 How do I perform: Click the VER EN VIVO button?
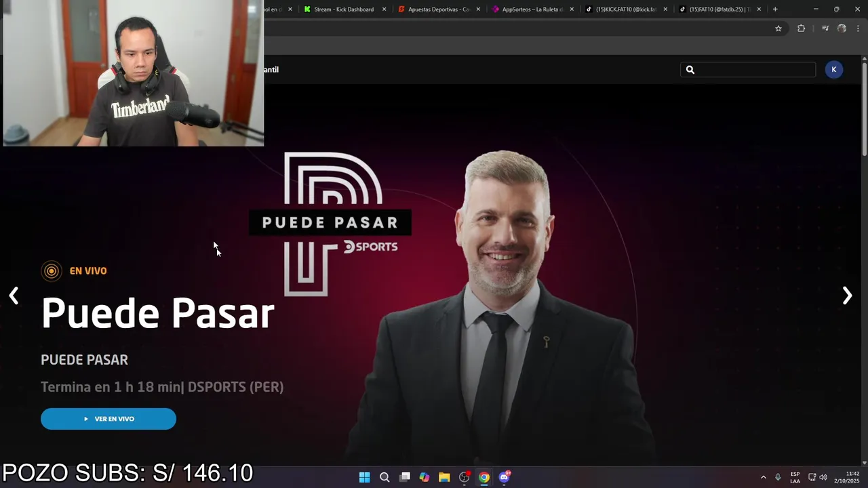pyautogui.click(x=108, y=419)
